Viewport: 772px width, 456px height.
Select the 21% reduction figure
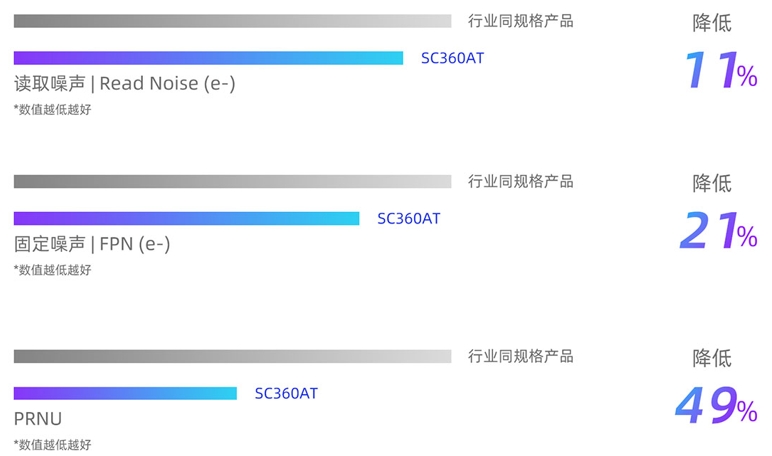[719, 231]
